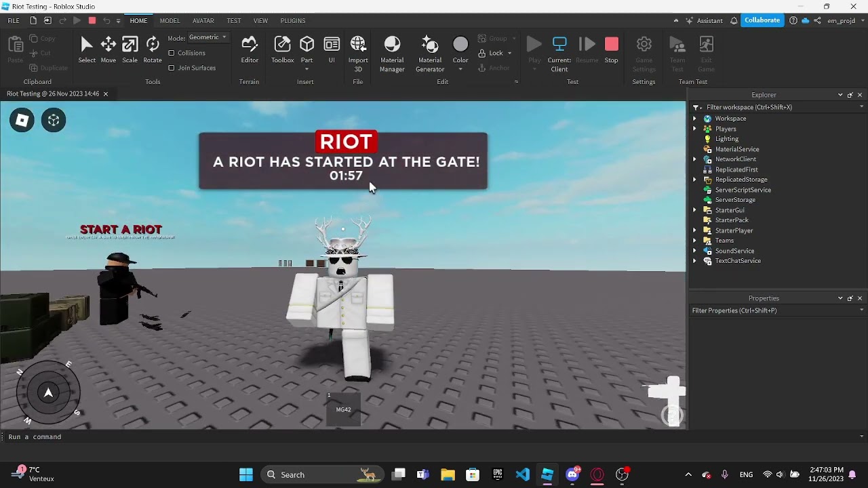Click the viewport icon beside Roblox menu
The image size is (868, 488).
[54, 121]
